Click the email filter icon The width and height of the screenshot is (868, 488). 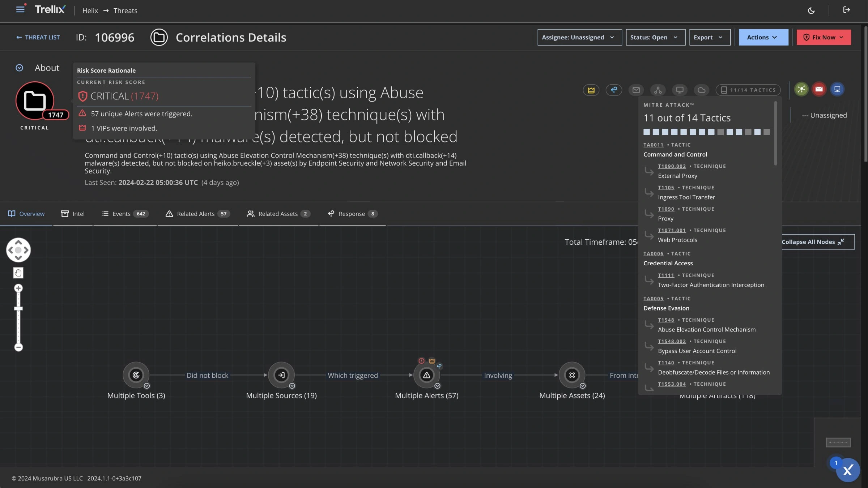(636, 90)
